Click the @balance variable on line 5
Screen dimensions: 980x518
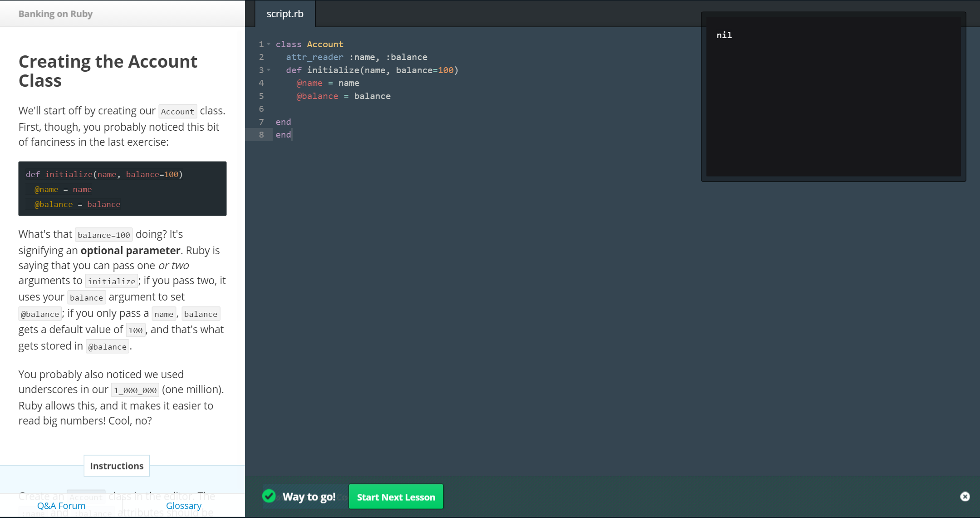(317, 96)
